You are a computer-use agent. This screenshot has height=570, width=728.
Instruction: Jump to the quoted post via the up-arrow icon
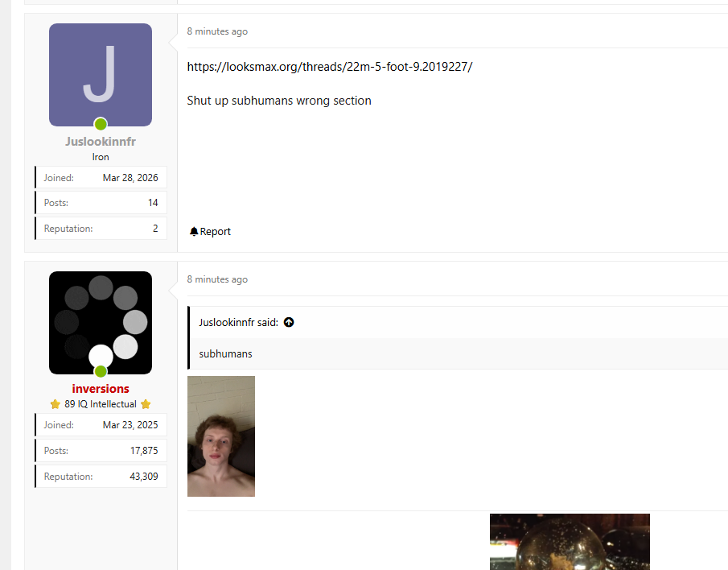pos(289,322)
